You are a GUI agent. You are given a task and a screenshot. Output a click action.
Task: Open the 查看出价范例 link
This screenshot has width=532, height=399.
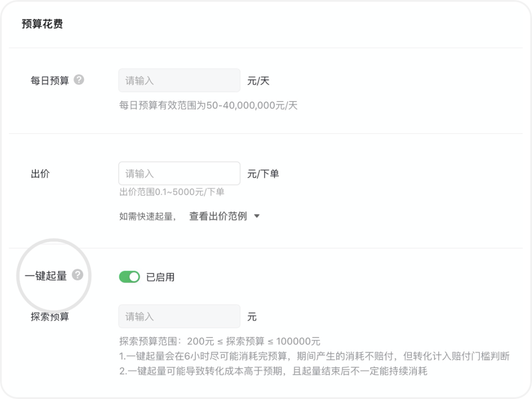[218, 216]
